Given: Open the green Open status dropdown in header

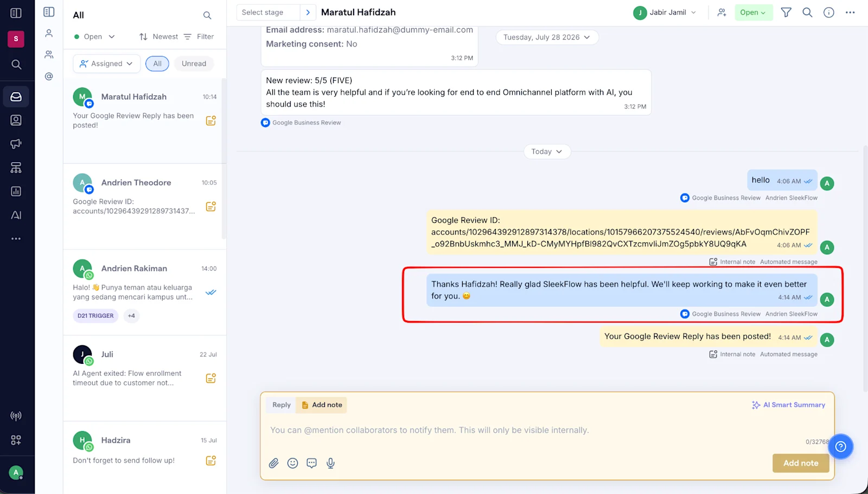Looking at the screenshot, I should click(754, 12).
